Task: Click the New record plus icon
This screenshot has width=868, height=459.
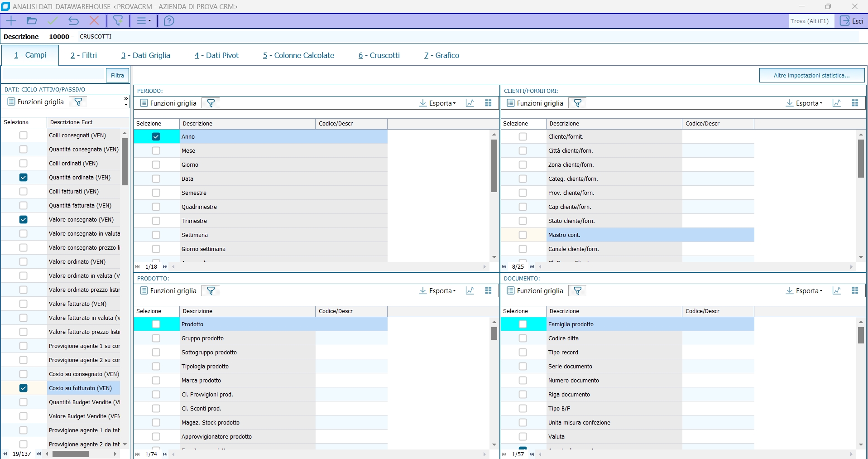Action: pyautogui.click(x=11, y=21)
